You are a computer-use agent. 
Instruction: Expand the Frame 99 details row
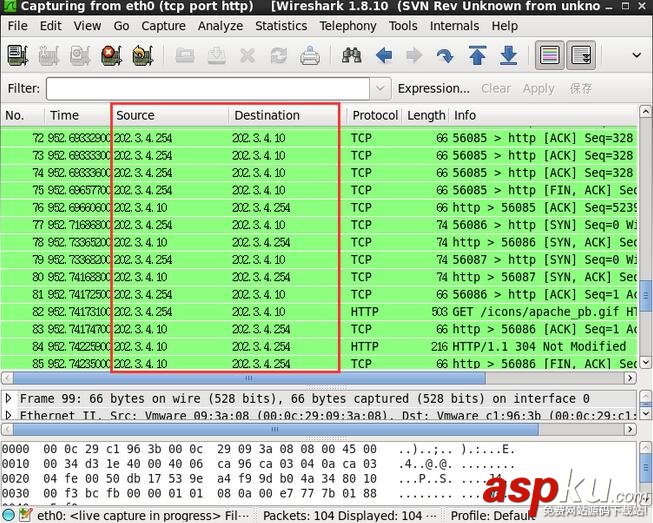pos(8,398)
